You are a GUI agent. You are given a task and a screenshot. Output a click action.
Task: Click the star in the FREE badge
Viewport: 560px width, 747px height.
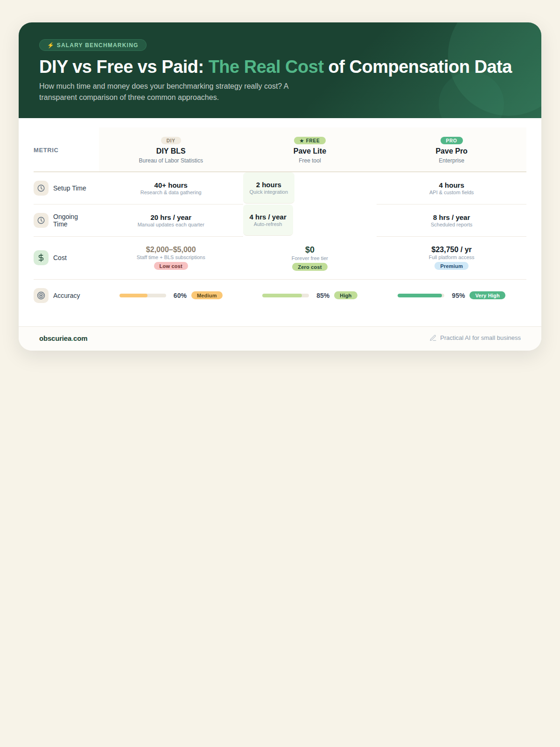coord(301,141)
